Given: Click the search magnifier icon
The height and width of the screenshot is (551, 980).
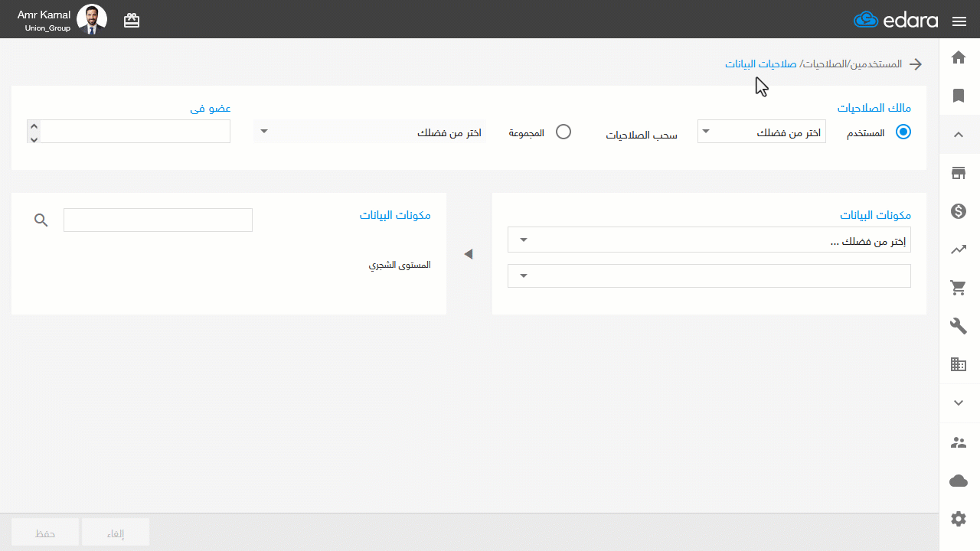Looking at the screenshot, I should coord(41,220).
